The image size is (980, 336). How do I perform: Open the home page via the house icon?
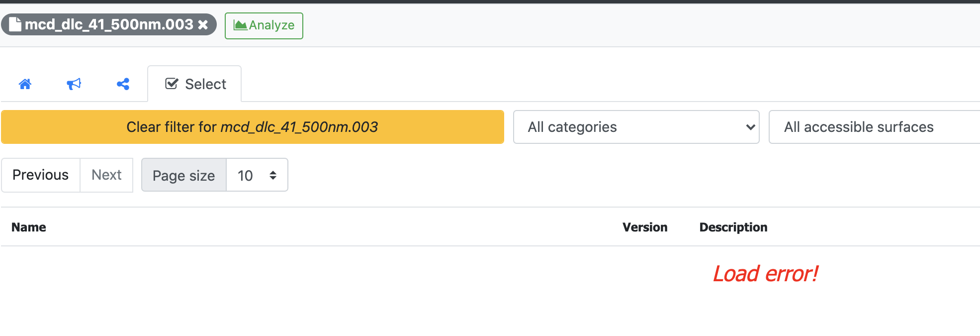[x=26, y=84]
